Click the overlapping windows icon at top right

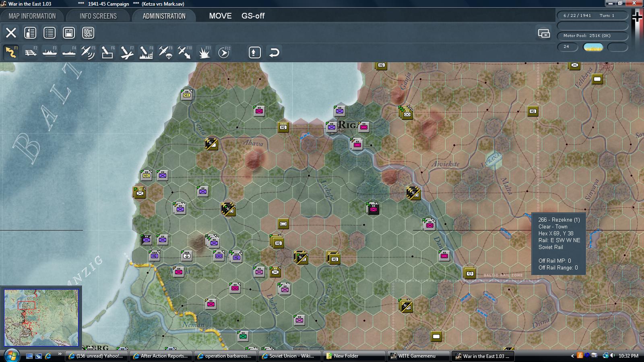(x=544, y=33)
